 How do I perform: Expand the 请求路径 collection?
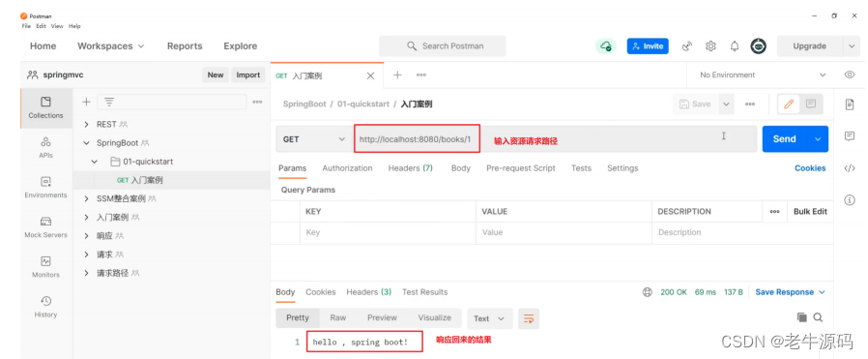point(86,273)
